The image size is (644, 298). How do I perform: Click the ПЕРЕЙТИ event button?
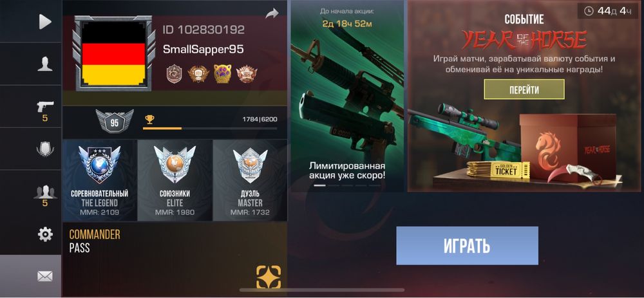pyautogui.click(x=524, y=89)
